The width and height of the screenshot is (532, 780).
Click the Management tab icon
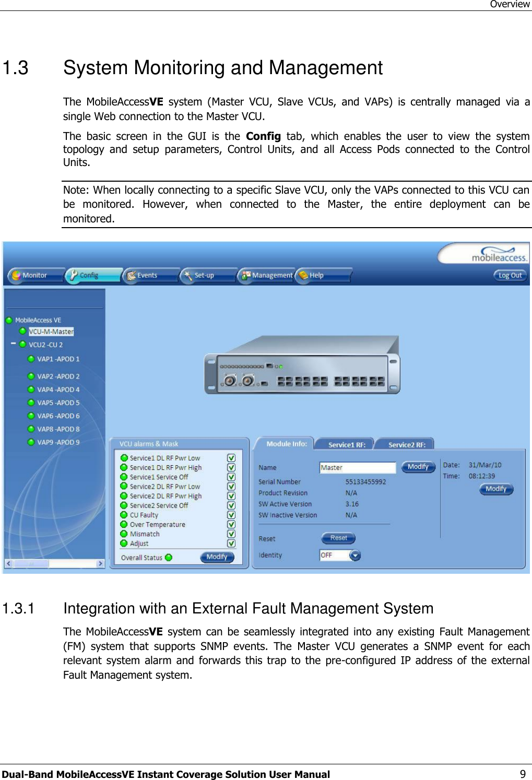click(246, 275)
